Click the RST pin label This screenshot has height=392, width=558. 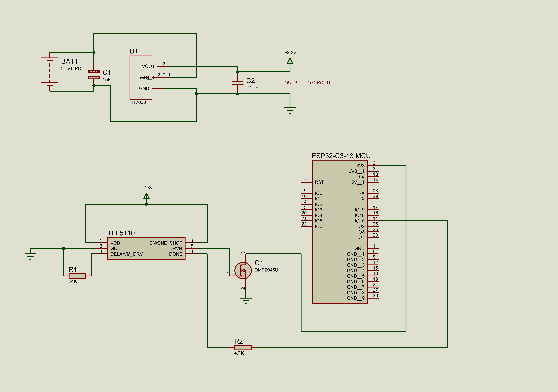click(x=319, y=182)
